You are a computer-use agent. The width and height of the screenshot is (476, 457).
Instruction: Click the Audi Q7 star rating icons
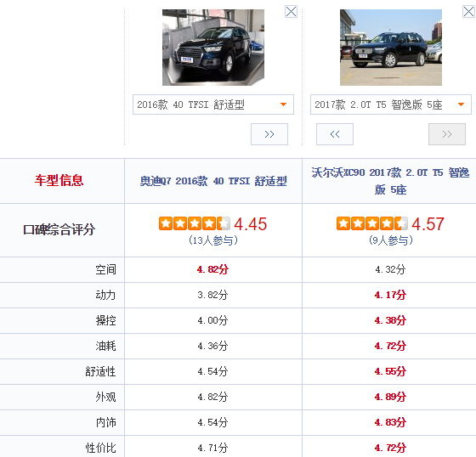(x=195, y=223)
